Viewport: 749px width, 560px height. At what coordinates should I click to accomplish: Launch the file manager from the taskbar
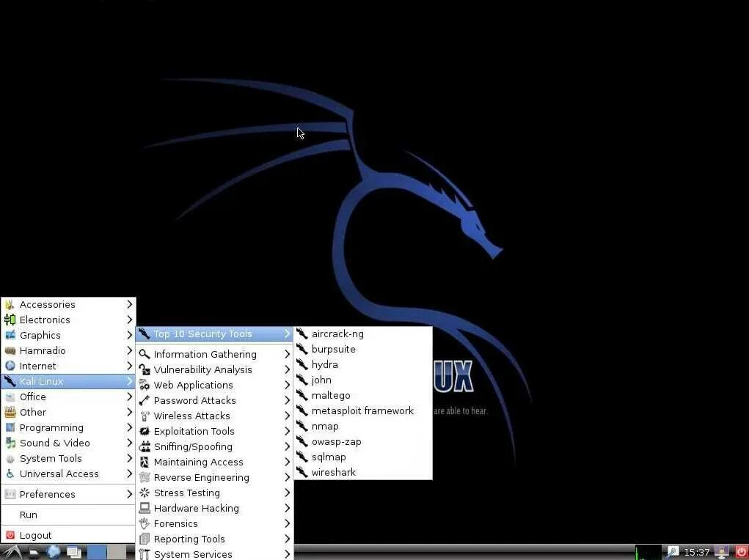pos(34,553)
